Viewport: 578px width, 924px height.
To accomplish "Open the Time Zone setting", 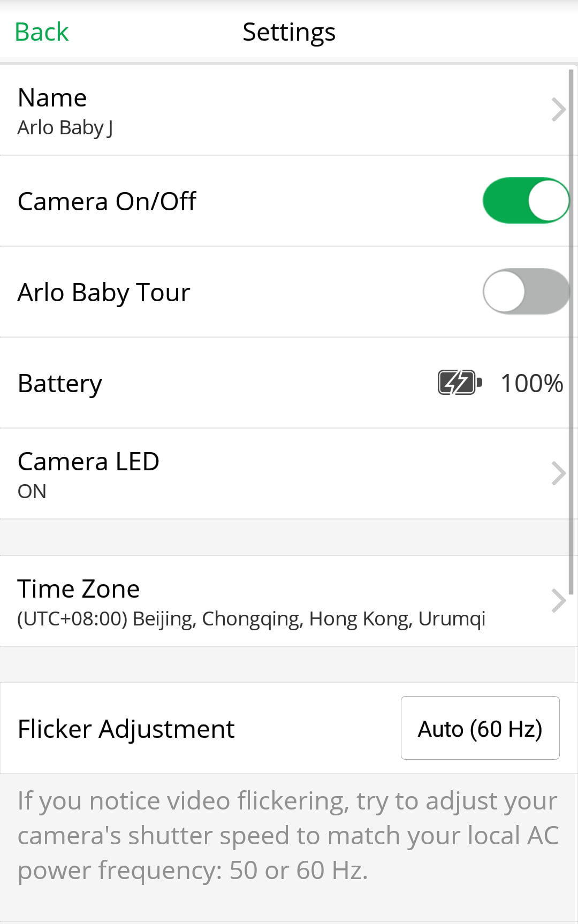I will pos(289,601).
